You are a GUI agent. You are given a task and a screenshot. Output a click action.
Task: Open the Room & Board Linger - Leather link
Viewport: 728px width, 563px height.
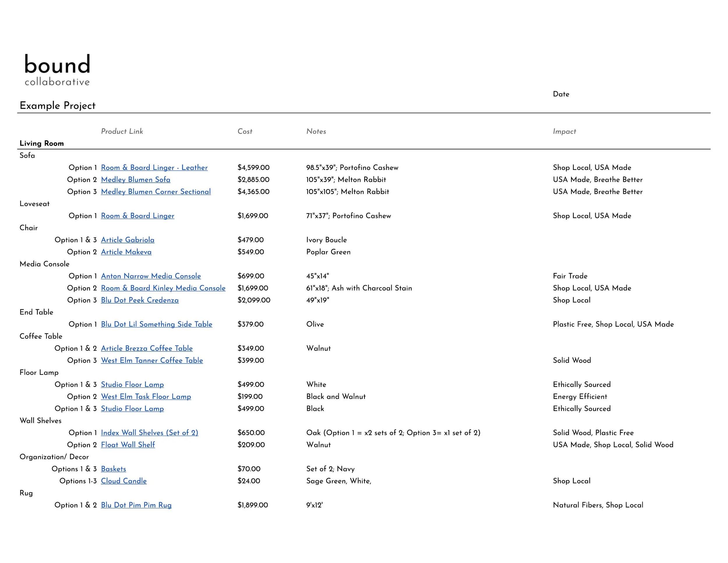[x=154, y=168]
